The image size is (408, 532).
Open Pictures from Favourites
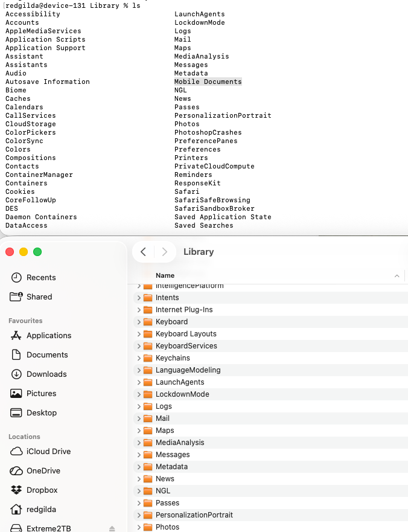(34, 394)
